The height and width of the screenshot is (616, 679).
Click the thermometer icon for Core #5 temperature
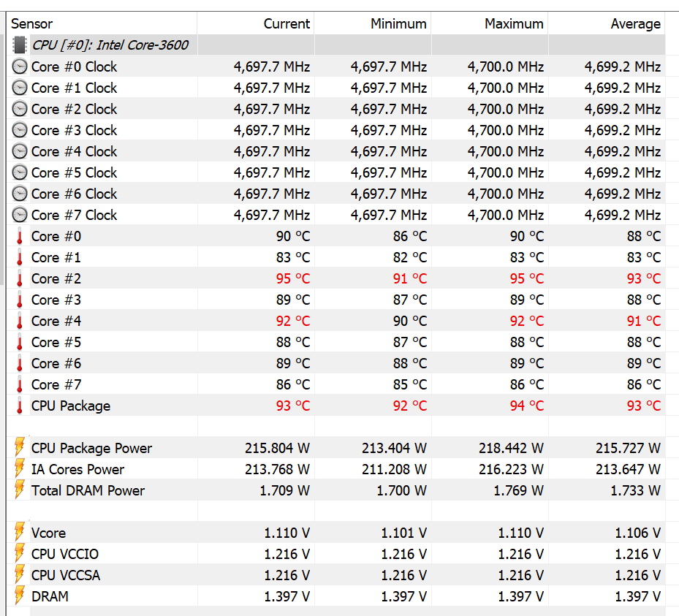[20, 343]
